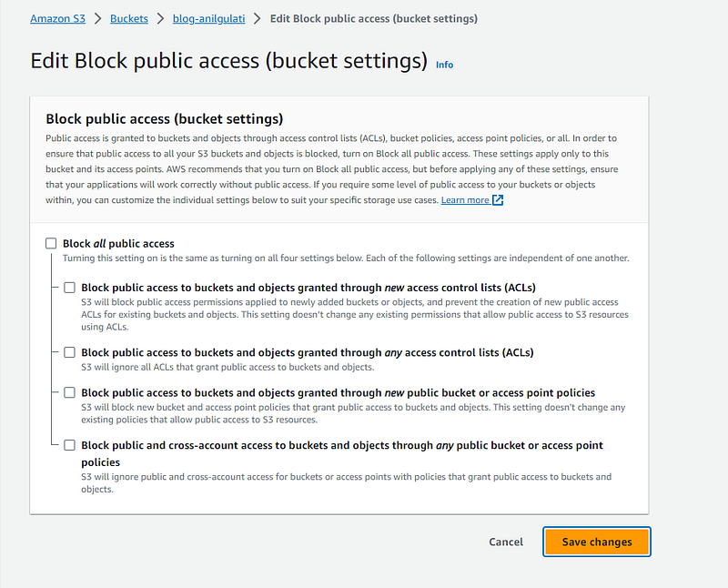Follow the Learn more link
This screenshot has width=728, height=588.
click(465, 200)
